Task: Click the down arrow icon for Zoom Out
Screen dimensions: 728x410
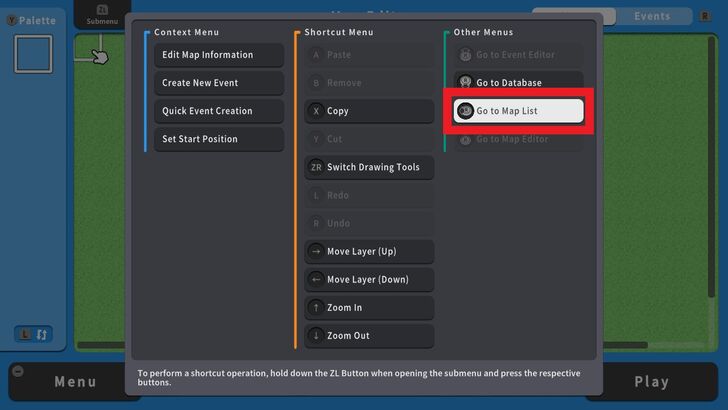Action: [317, 336]
